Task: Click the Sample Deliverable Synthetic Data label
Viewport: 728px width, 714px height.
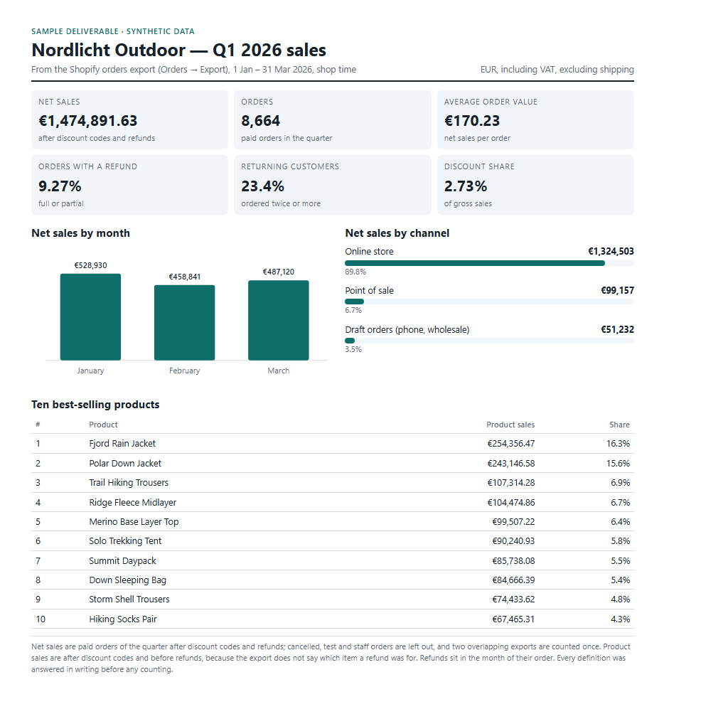Action: pos(113,31)
